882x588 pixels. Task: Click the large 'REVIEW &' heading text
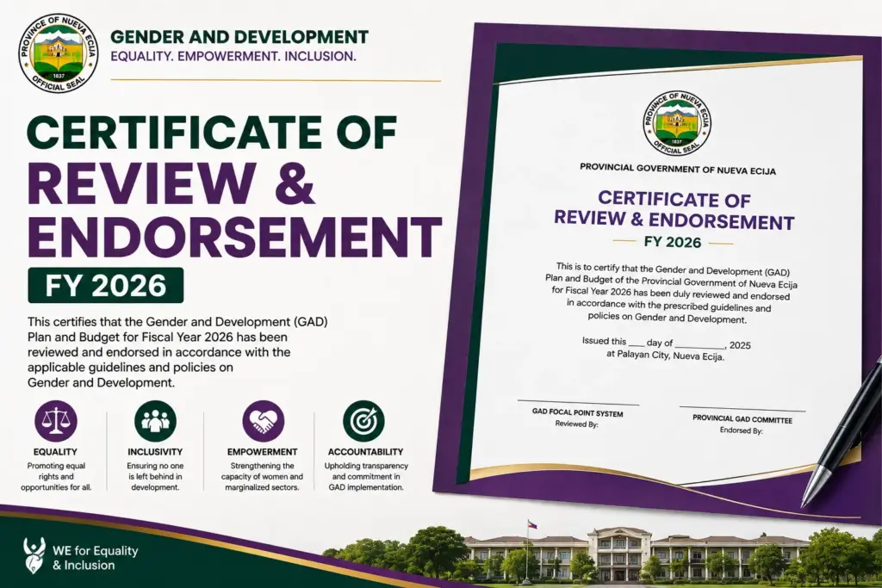(x=171, y=183)
